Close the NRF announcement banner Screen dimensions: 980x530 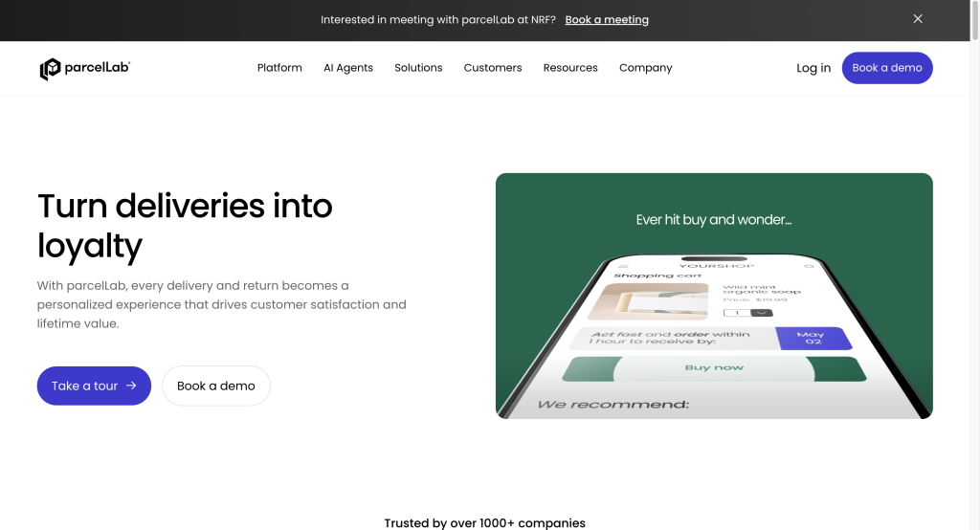tap(918, 19)
